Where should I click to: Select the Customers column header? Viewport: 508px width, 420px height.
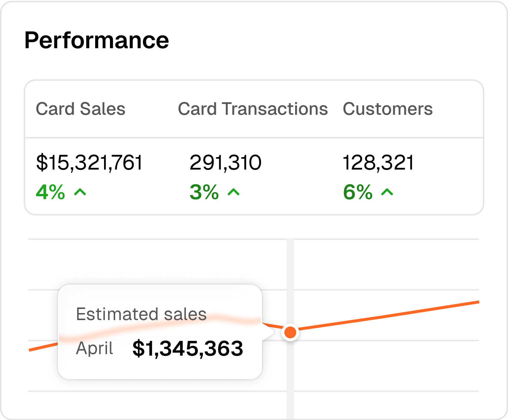388,109
